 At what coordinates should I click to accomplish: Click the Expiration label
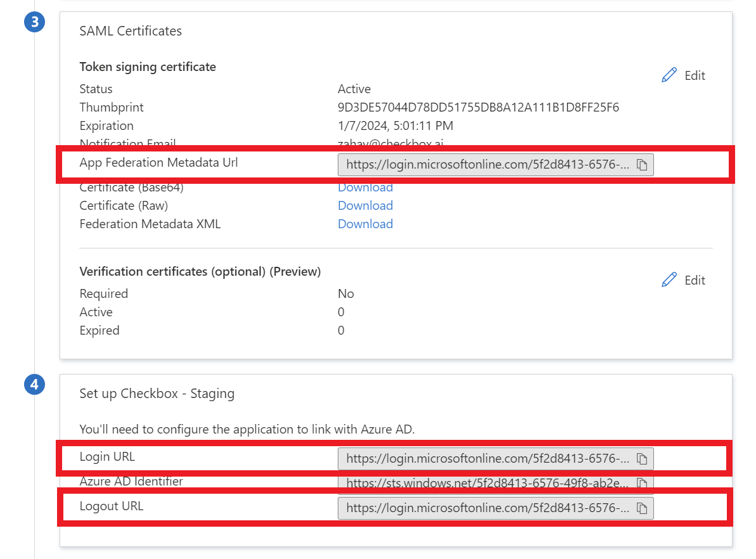(106, 126)
